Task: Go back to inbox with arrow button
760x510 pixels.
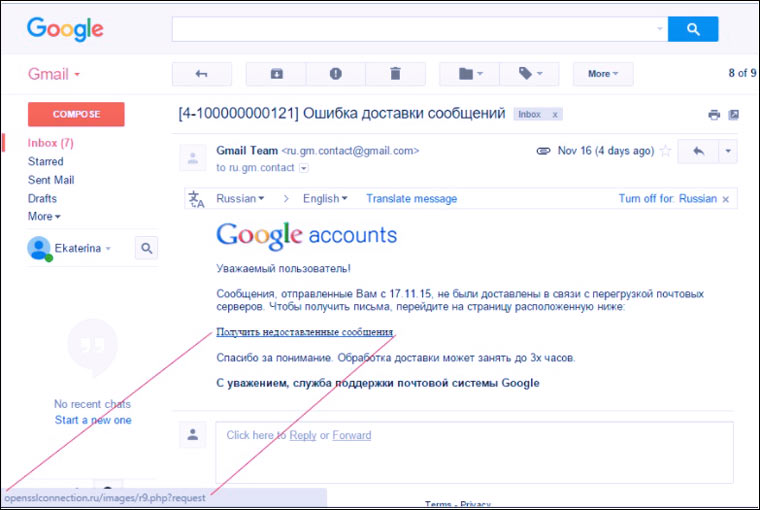Action: 202,74
